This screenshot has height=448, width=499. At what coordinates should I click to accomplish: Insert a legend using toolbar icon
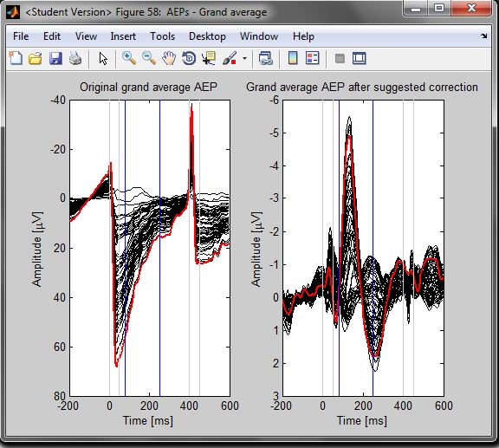coord(312,59)
